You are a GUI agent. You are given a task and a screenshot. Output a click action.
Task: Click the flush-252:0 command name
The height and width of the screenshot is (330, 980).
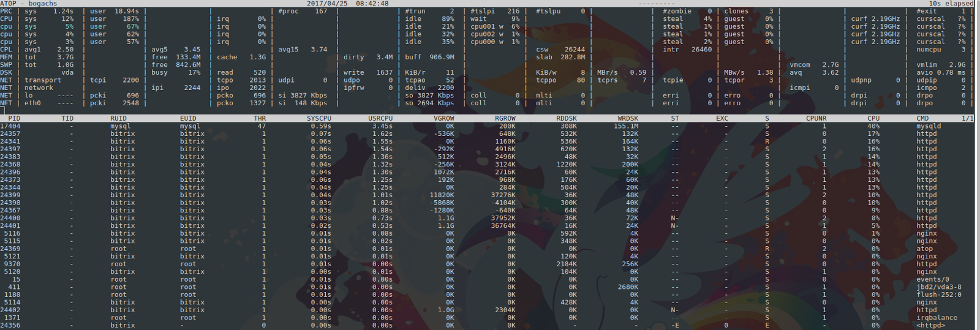[x=939, y=294]
